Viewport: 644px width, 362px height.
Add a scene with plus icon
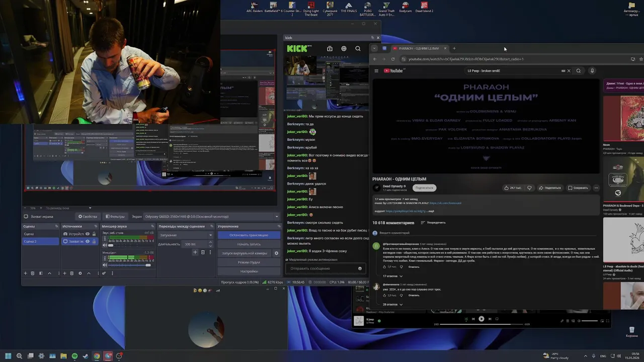click(x=25, y=273)
